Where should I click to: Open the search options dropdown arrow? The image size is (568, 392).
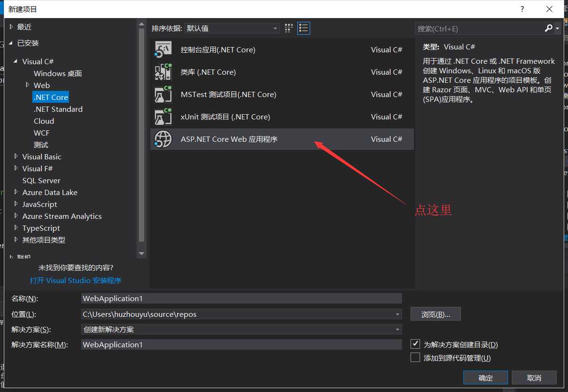point(557,28)
